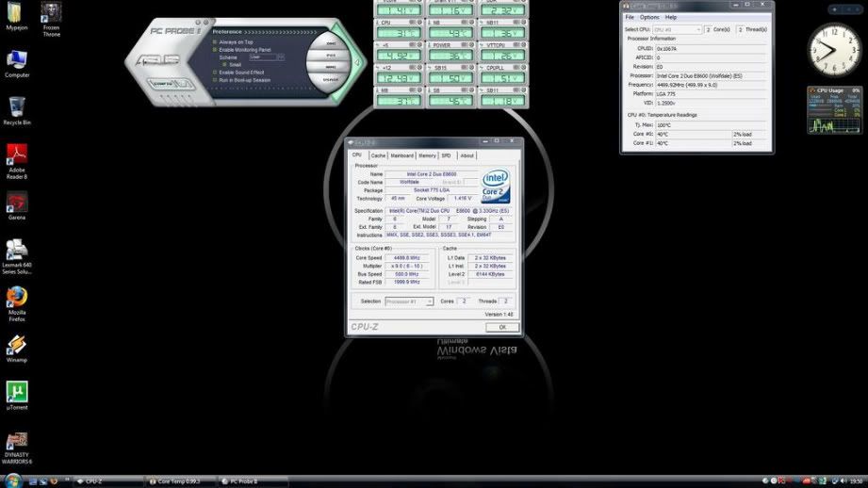Select the CPU tab in CPU-Z
This screenshot has width=868, height=488.
click(x=357, y=155)
